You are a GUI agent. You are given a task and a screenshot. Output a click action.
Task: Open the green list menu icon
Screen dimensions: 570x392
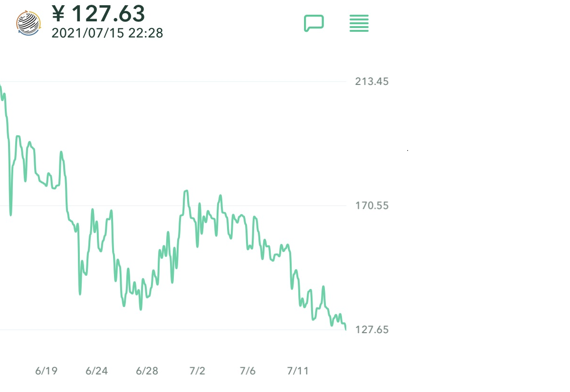point(359,23)
